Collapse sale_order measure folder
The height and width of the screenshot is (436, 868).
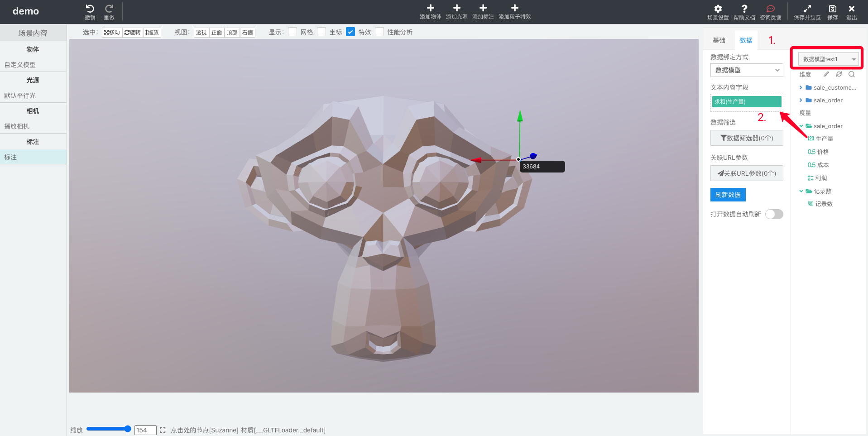[x=801, y=126]
